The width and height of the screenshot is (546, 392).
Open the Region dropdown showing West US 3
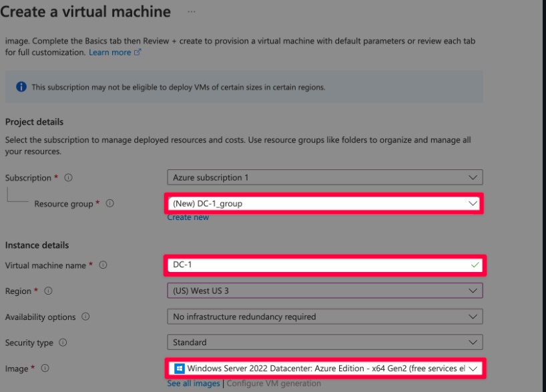[x=325, y=291]
